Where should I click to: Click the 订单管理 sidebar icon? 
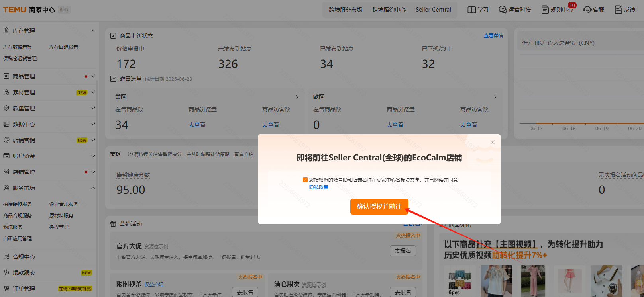coord(6,288)
